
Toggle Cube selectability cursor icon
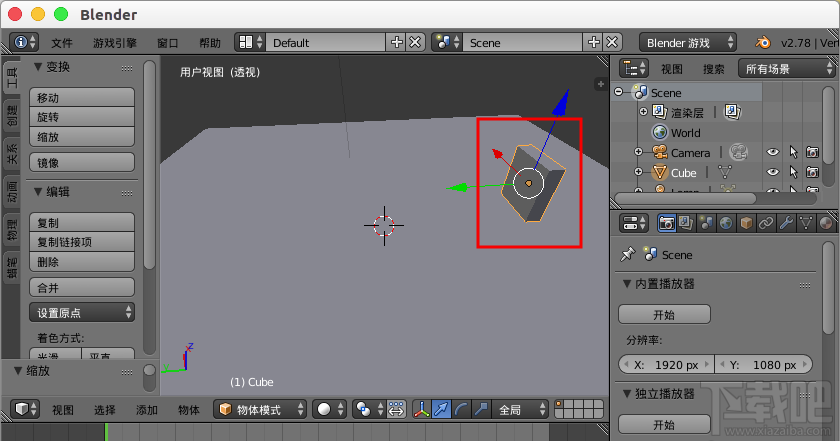(x=793, y=173)
